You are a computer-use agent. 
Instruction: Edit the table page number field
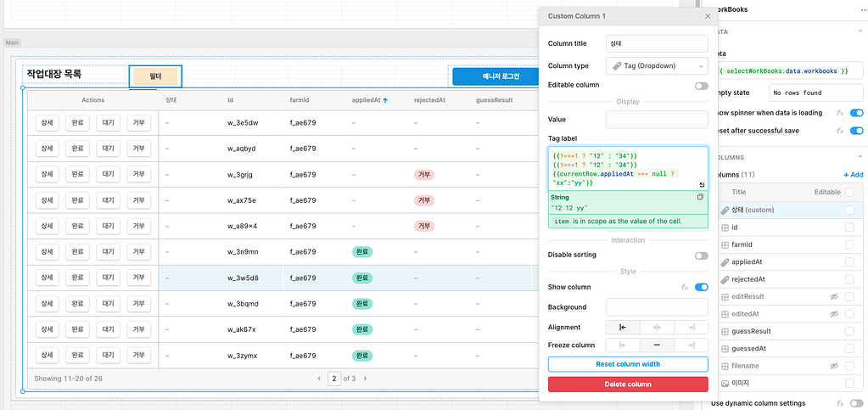(x=334, y=379)
